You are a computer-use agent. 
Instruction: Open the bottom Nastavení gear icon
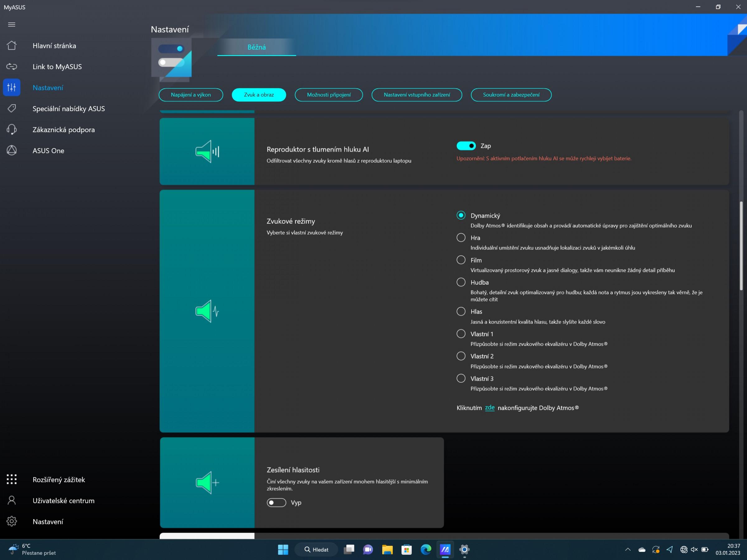coord(12,521)
